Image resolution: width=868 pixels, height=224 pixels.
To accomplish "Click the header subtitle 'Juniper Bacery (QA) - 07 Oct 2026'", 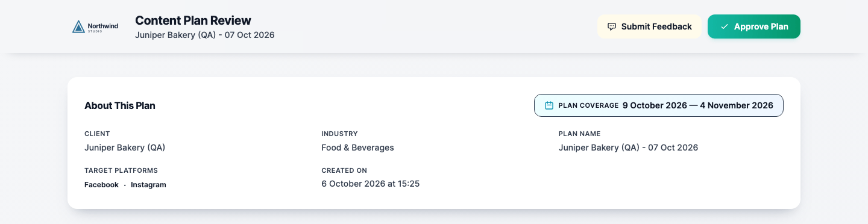I will (x=205, y=35).
